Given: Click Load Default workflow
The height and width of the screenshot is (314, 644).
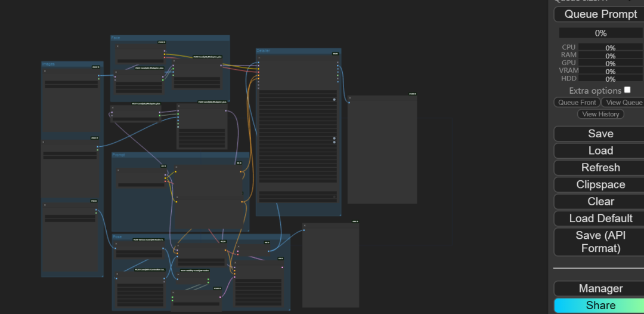Looking at the screenshot, I should pyautogui.click(x=600, y=218).
